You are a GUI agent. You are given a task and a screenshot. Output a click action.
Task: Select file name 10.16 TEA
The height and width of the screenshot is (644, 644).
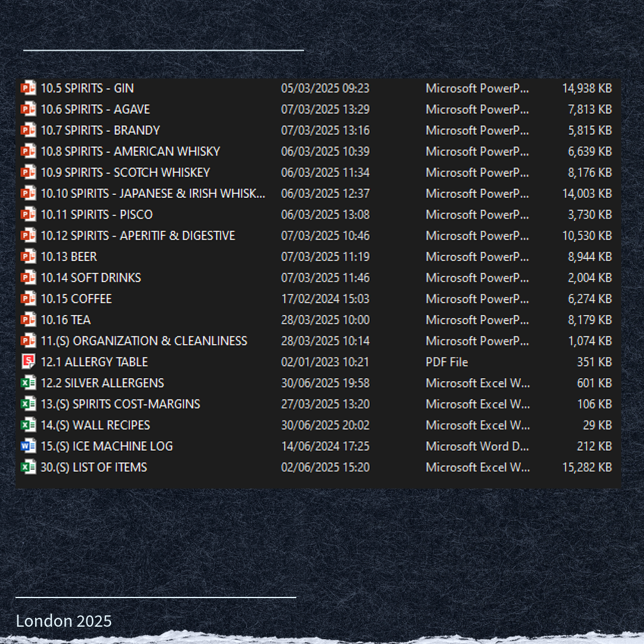point(66,320)
